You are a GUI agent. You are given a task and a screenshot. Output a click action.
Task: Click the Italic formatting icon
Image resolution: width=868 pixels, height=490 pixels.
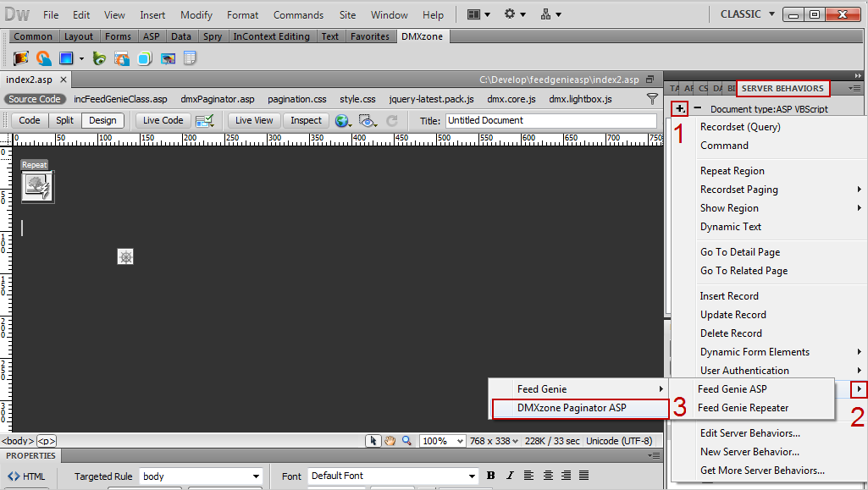click(510, 475)
